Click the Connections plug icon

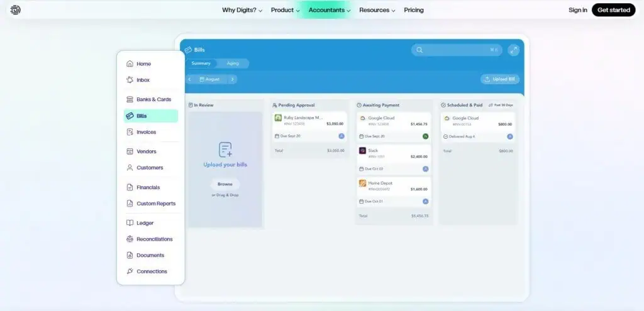(x=130, y=271)
